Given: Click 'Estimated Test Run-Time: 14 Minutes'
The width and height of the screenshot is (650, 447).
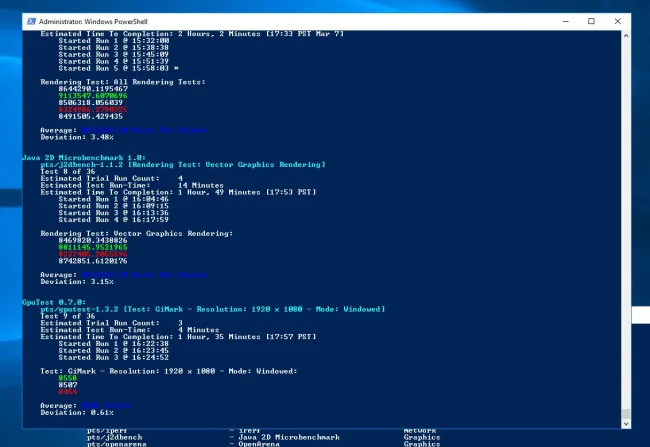Looking at the screenshot, I should point(132,185).
